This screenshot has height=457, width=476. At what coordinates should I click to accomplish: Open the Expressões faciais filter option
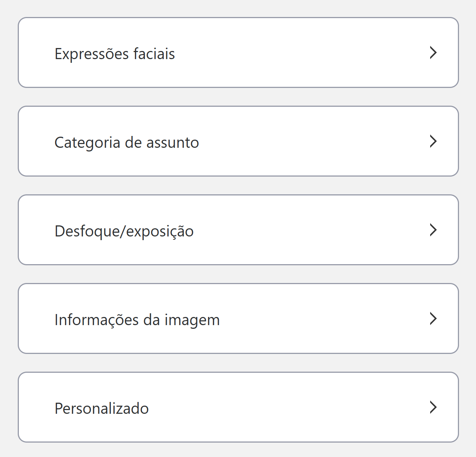pyautogui.click(x=115, y=54)
